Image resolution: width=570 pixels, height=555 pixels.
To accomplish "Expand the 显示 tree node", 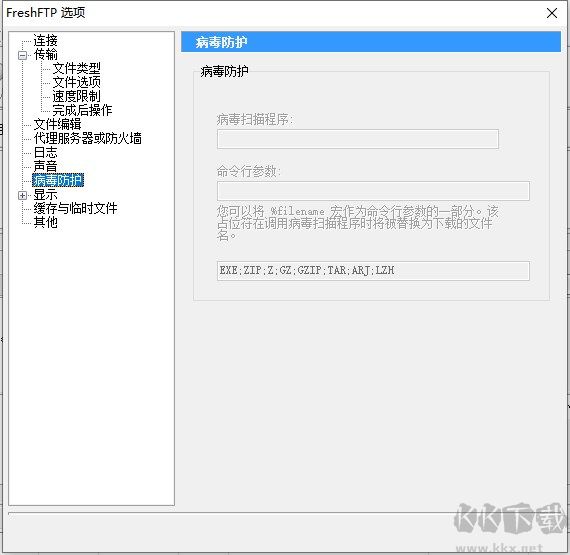I will (x=23, y=196).
